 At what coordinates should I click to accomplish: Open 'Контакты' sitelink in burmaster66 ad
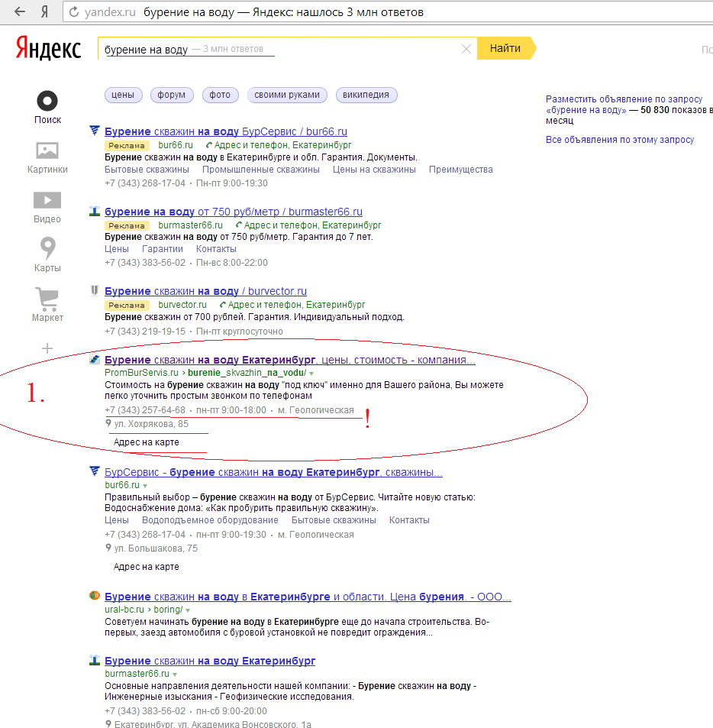point(216,249)
